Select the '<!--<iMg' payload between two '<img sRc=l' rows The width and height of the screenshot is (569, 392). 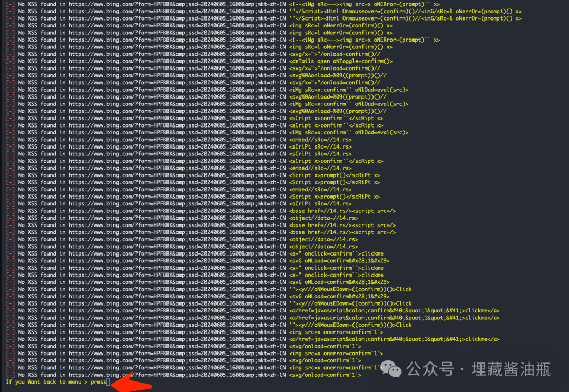[x=365, y=40]
